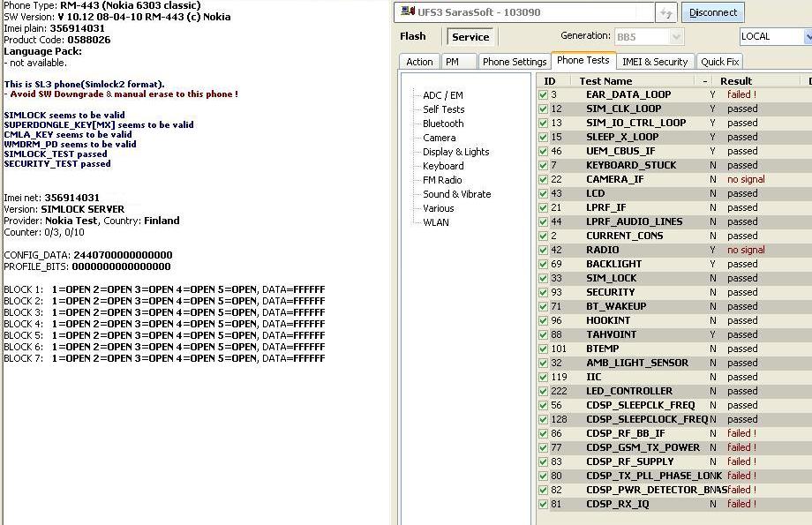This screenshot has height=525, width=812.
Task: Toggle the LCD test checkbox
Action: pos(543,193)
